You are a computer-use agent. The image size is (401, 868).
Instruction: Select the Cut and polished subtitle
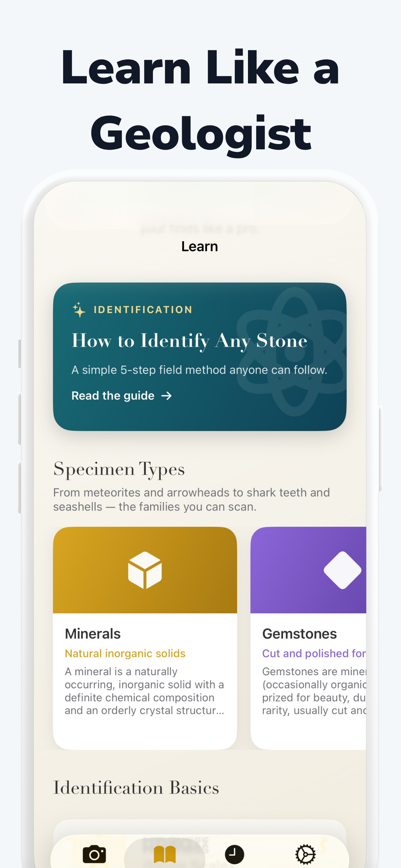point(314,653)
